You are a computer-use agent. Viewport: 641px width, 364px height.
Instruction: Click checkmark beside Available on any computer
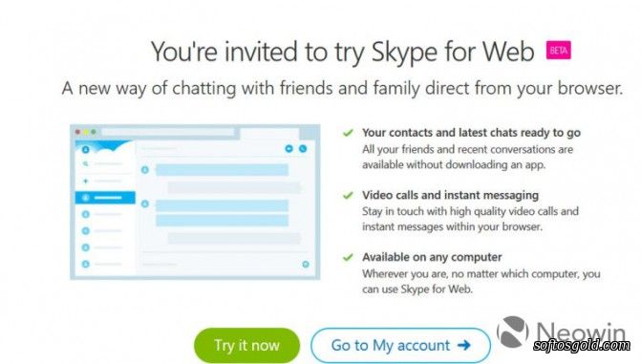348,257
